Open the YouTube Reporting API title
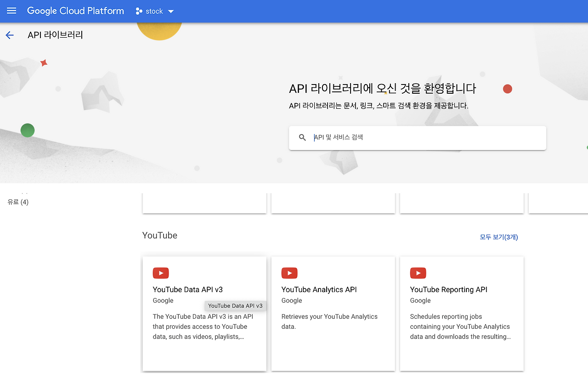This screenshot has height=383, width=588. click(x=449, y=290)
